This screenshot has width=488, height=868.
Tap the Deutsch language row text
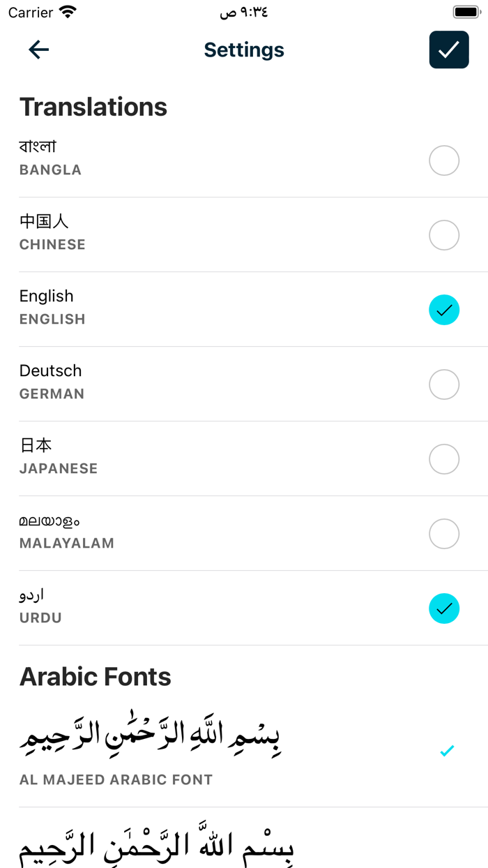click(51, 371)
